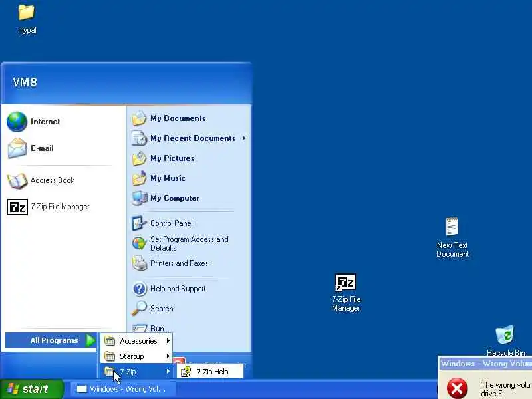Open the mypal folder on desktop
The height and width of the screenshot is (399, 532).
pyautogui.click(x=27, y=13)
